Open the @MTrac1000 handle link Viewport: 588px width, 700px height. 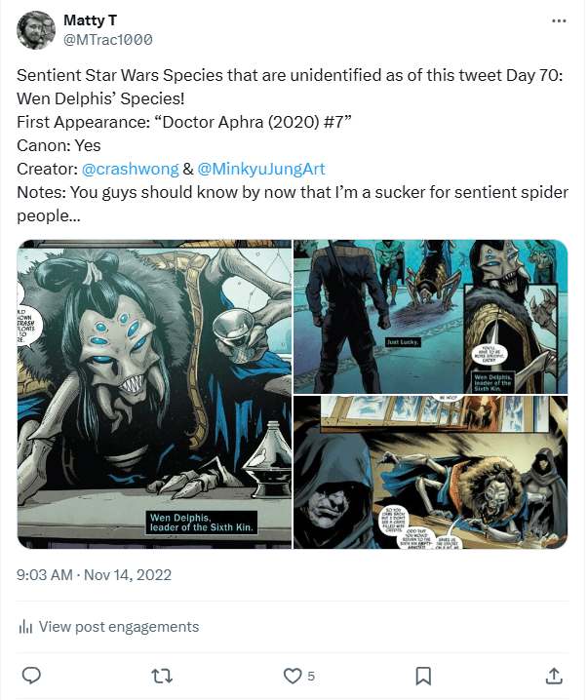107,39
